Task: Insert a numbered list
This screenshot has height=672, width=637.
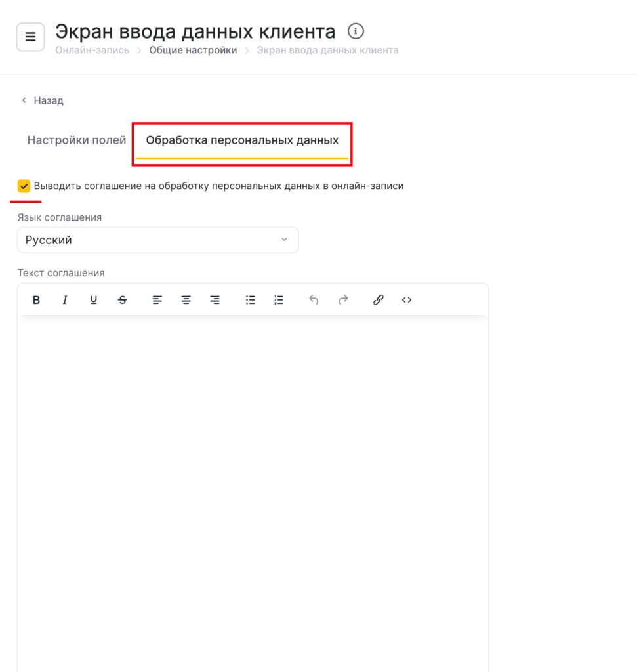Action: coord(279,300)
